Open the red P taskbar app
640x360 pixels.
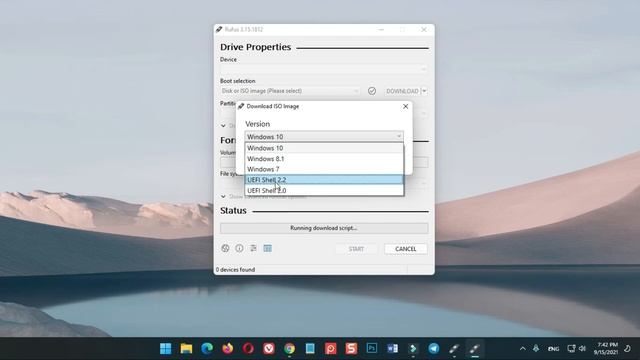click(331, 349)
